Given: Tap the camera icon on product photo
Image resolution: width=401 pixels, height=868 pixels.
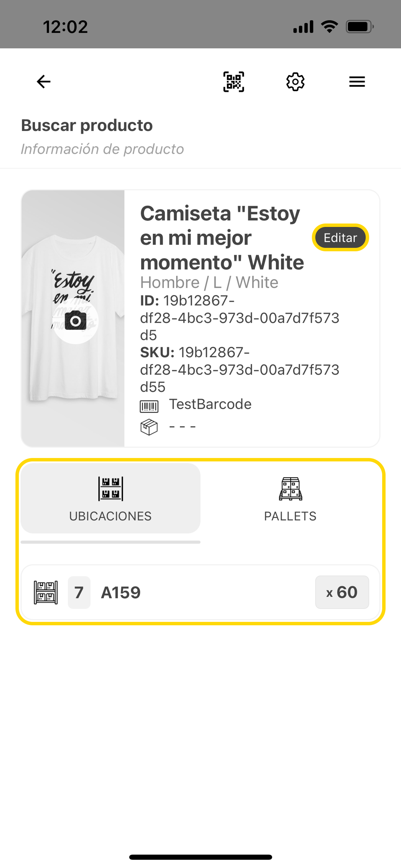Looking at the screenshot, I should [x=75, y=321].
